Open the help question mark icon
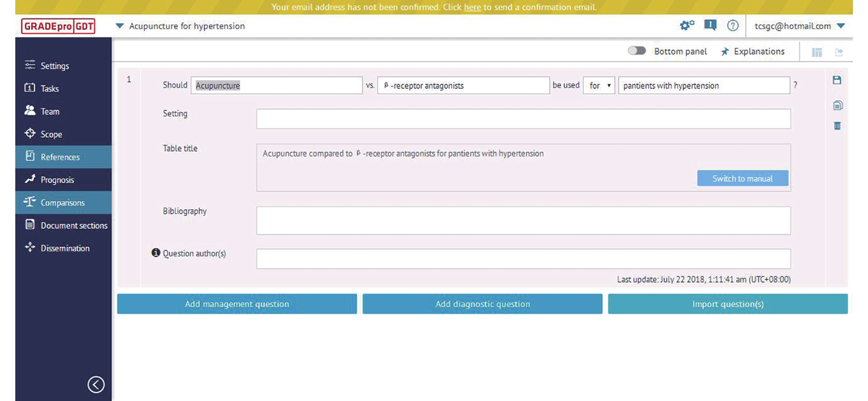The image size is (868, 401). (x=733, y=25)
